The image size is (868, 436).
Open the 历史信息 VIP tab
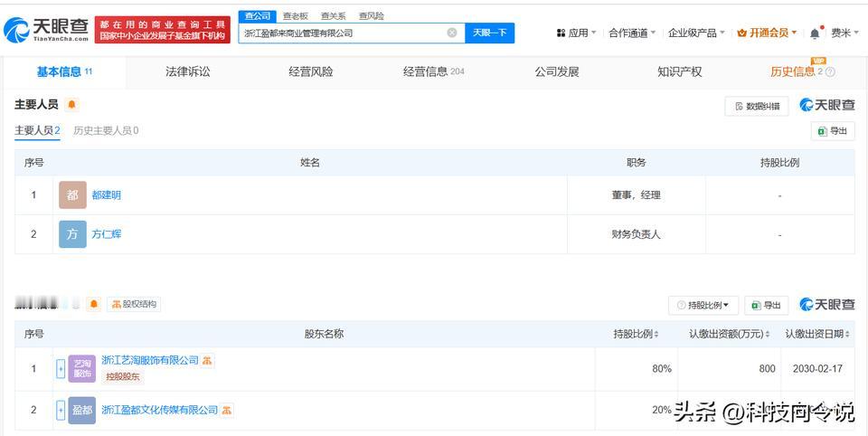click(x=796, y=71)
